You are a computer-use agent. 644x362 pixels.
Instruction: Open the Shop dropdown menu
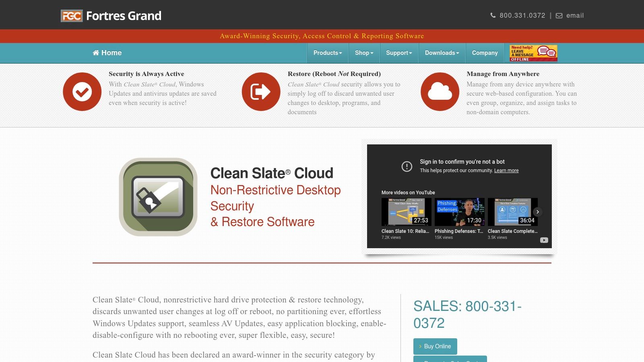coord(364,53)
